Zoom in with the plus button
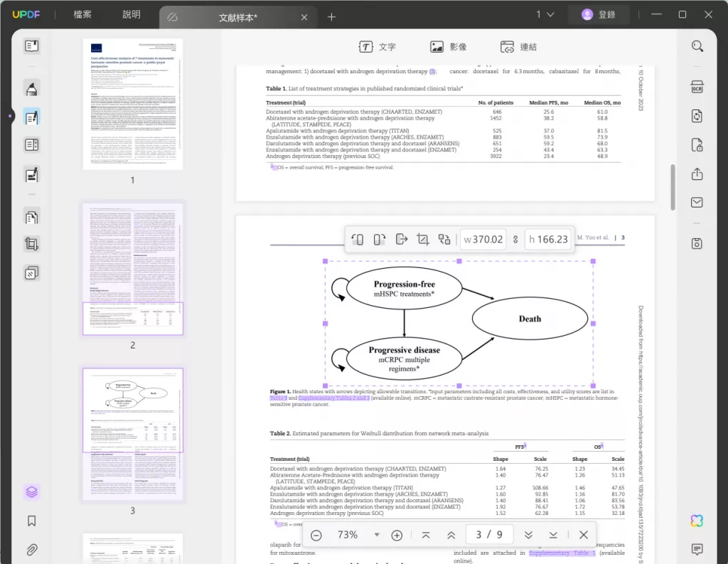This screenshot has height=564, width=728. [x=397, y=536]
